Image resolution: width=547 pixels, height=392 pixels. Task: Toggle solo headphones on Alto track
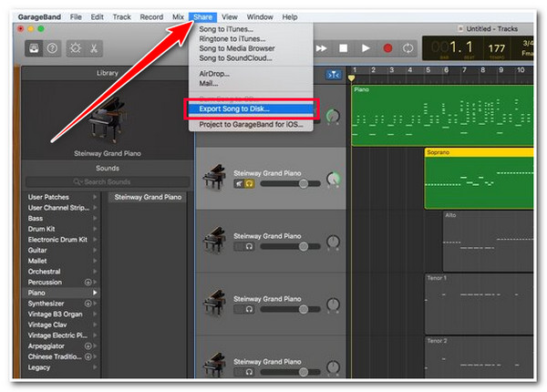(x=249, y=246)
